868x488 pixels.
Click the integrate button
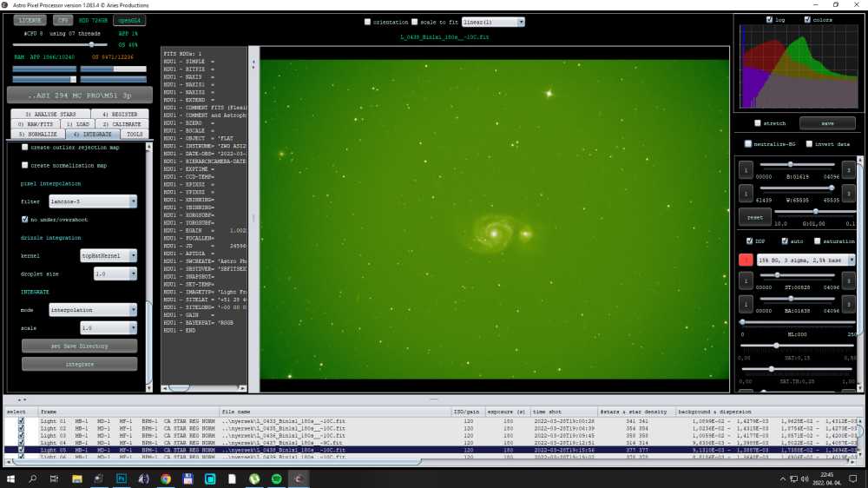pos(79,364)
